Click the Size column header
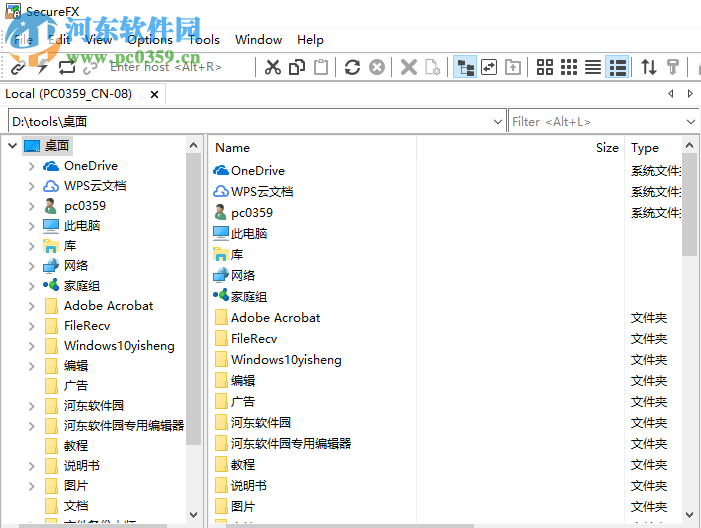 click(x=607, y=148)
